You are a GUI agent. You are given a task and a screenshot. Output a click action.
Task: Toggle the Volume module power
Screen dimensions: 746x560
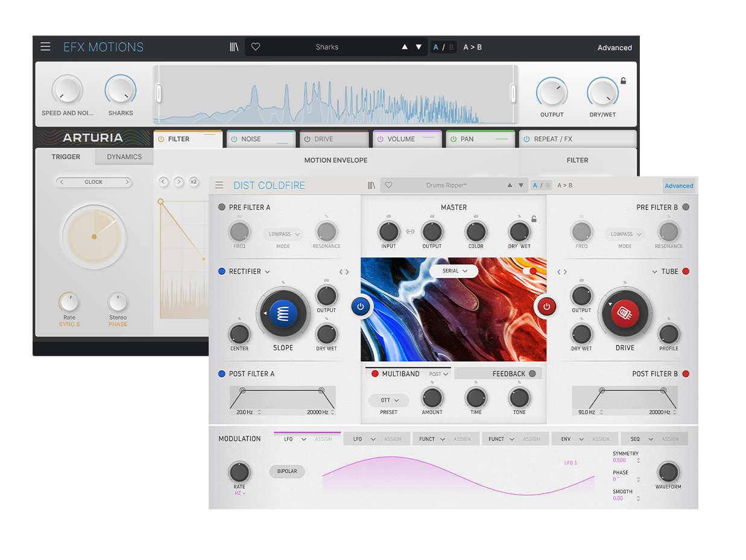coord(380,139)
